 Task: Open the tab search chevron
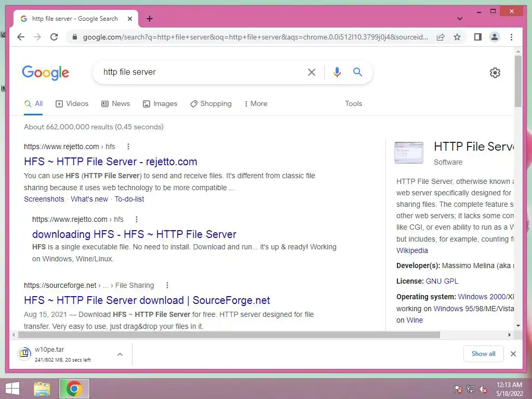[x=460, y=19]
